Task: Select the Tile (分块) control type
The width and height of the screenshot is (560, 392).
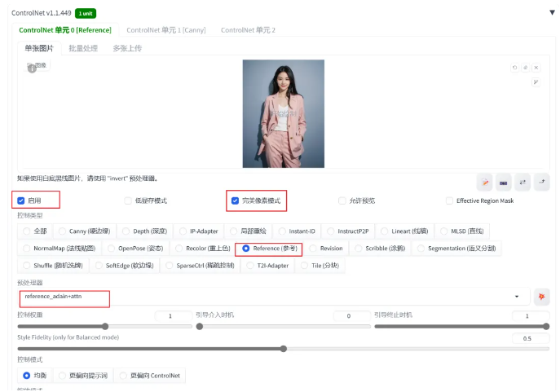Action: (x=320, y=266)
